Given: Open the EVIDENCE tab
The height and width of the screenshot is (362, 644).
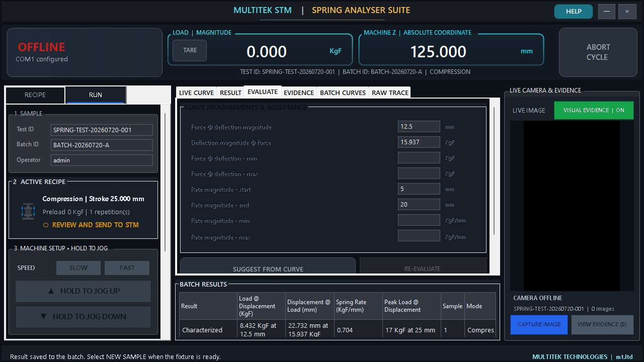Looking at the screenshot, I should click(x=299, y=93).
